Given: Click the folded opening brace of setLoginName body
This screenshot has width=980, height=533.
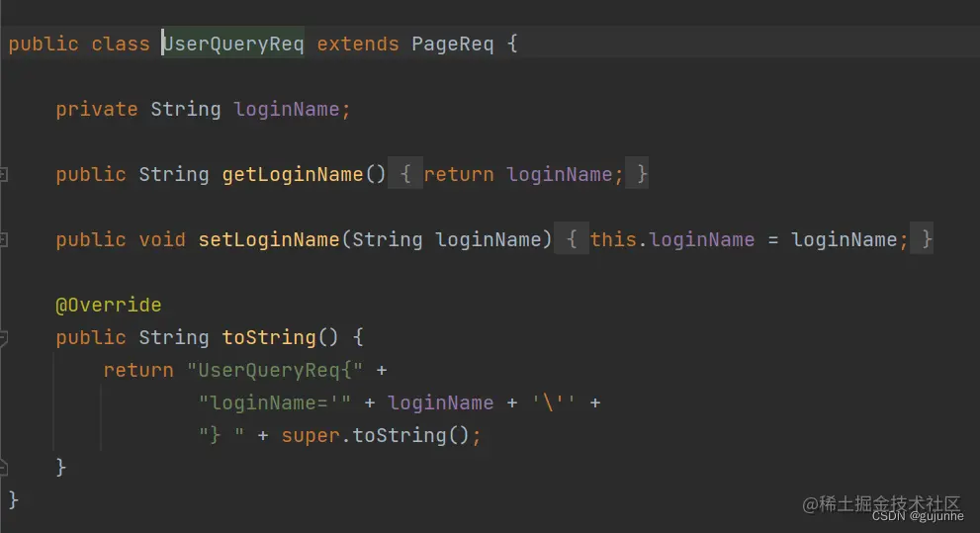Looking at the screenshot, I should (x=572, y=239).
